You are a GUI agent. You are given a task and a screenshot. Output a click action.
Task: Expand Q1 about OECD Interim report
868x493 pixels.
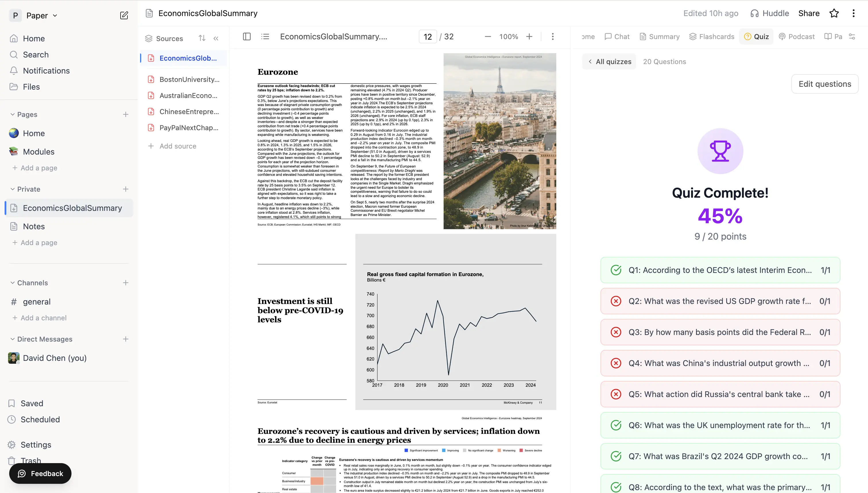pos(720,270)
